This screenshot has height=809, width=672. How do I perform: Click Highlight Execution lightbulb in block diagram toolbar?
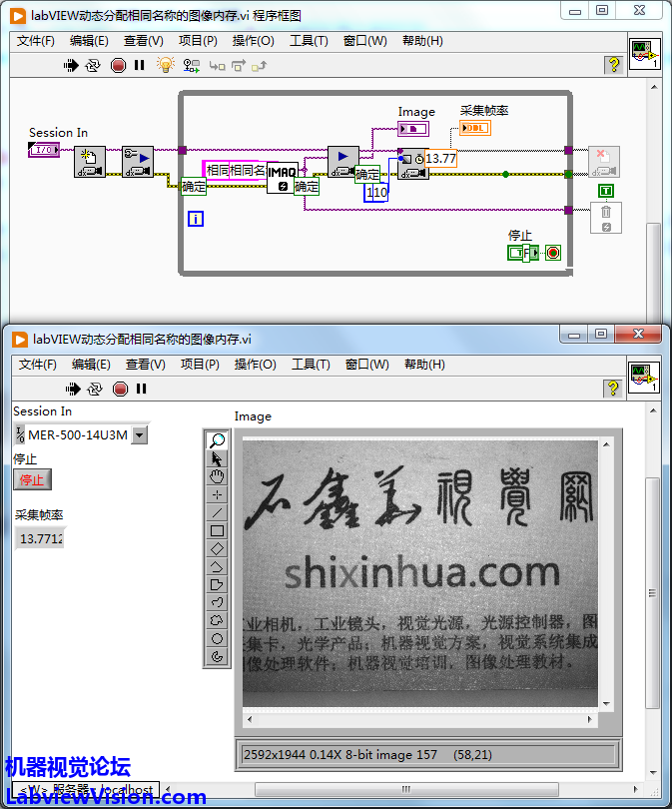click(165, 65)
